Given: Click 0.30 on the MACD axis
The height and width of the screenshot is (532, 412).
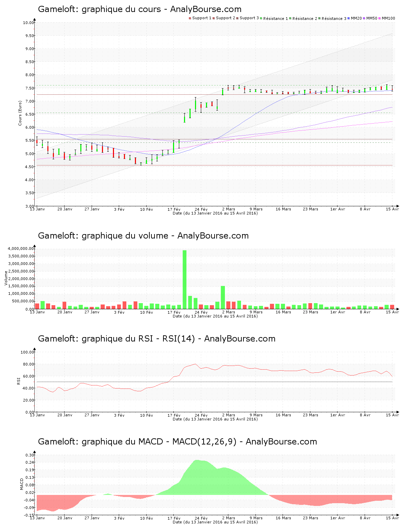Looking at the screenshot, I should tap(30, 455).
